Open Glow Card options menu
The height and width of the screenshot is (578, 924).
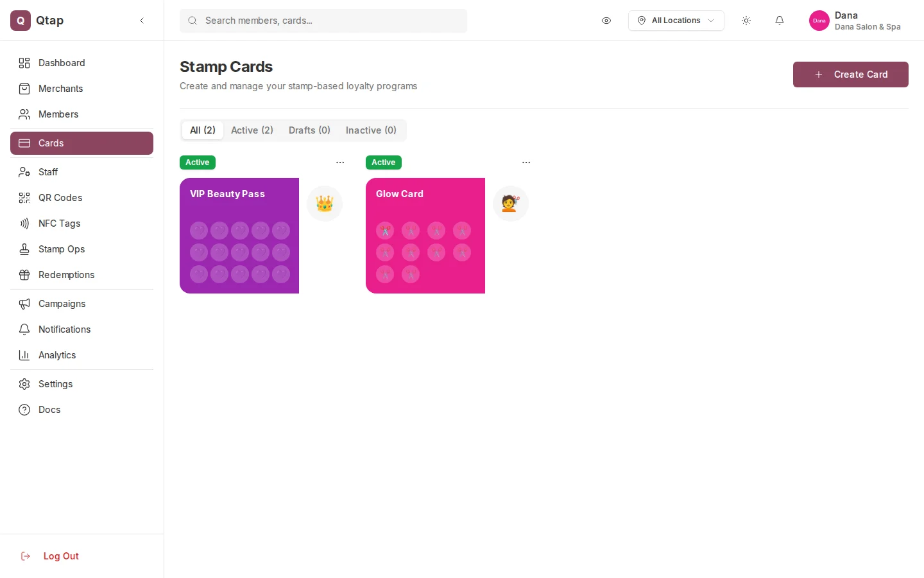526,162
